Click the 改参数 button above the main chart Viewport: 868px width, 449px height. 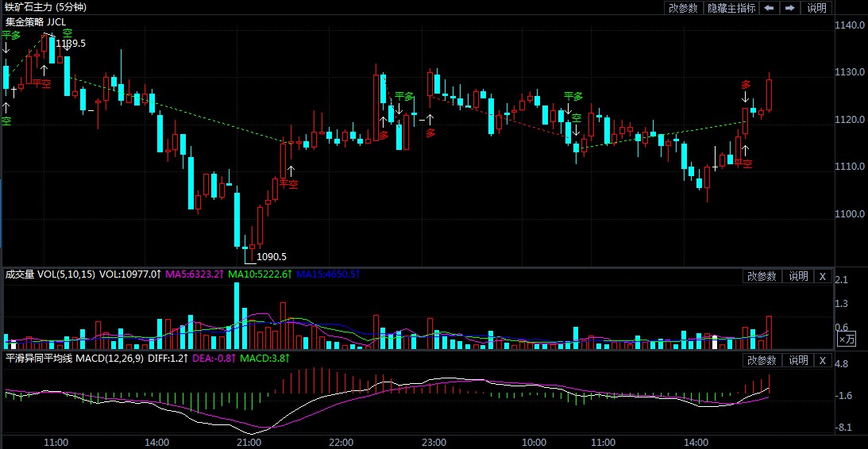point(683,8)
